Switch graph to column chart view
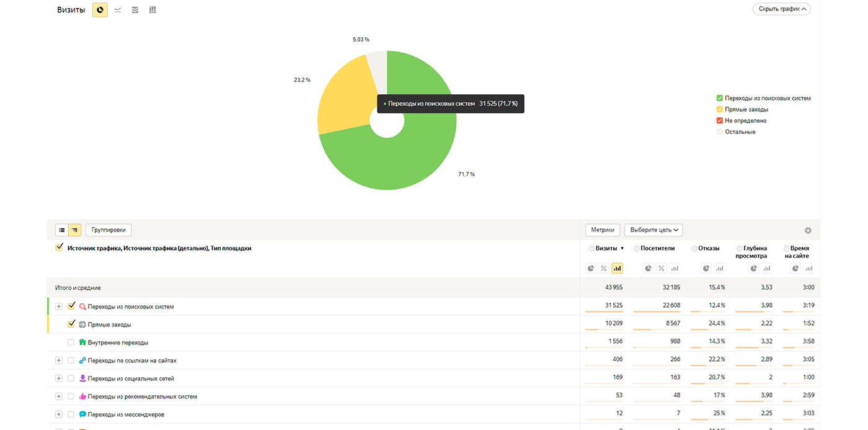Image resolution: width=868 pixels, height=430 pixels. point(153,10)
